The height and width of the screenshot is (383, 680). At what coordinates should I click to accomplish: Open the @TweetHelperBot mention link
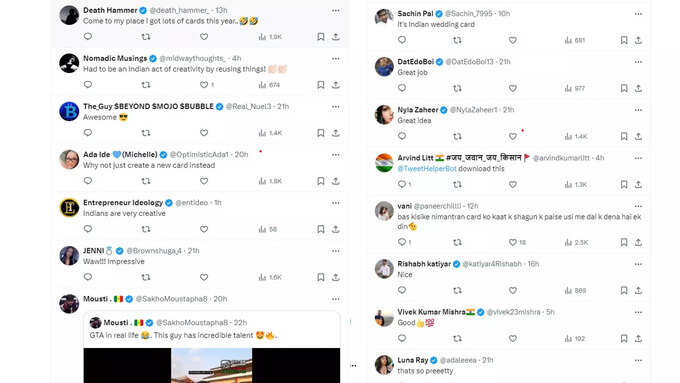pyautogui.click(x=427, y=169)
